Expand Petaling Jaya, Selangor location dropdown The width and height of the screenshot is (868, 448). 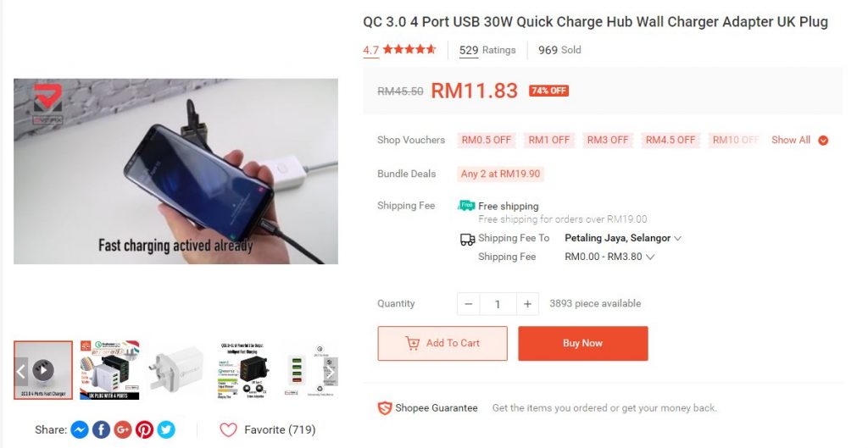pyautogui.click(x=623, y=238)
